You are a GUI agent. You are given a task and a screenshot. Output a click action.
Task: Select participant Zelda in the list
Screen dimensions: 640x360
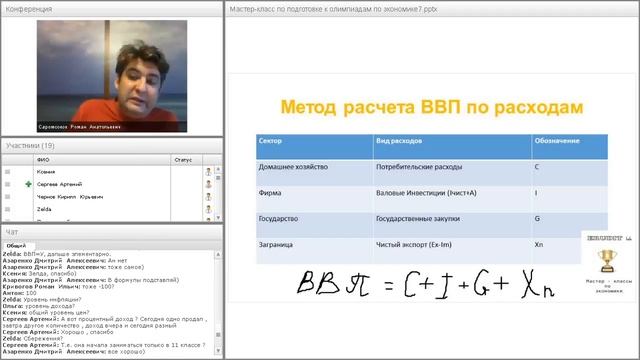point(44,209)
